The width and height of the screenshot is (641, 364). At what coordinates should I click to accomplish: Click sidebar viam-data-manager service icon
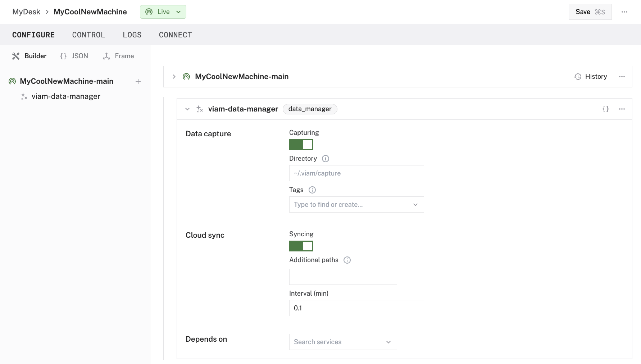coord(24,96)
